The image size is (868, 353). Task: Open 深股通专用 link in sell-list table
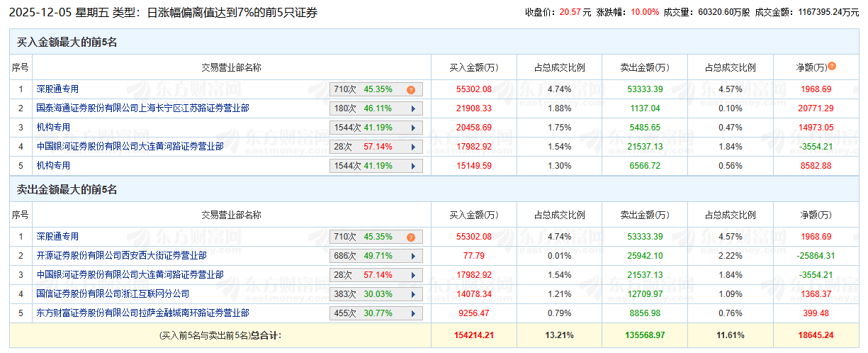57,237
